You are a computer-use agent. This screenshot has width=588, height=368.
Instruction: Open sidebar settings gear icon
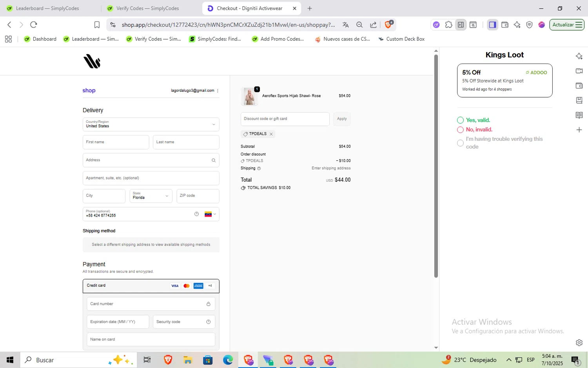pyautogui.click(x=579, y=342)
